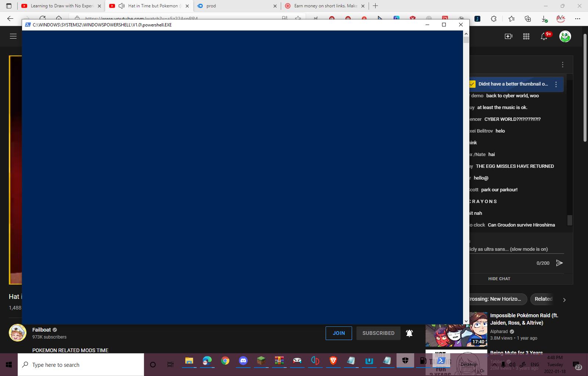Open pinned message three-dot menu
The image size is (588, 376).
[x=556, y=84]
